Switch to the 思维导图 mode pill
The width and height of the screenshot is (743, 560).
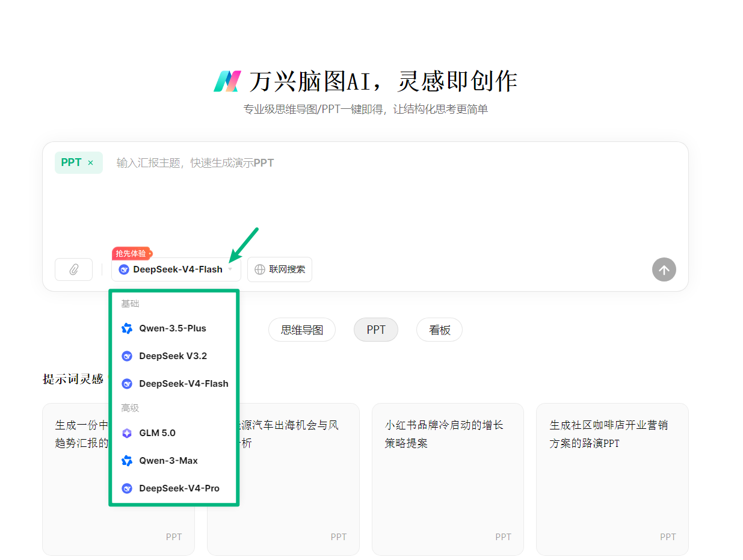[302, 330]
